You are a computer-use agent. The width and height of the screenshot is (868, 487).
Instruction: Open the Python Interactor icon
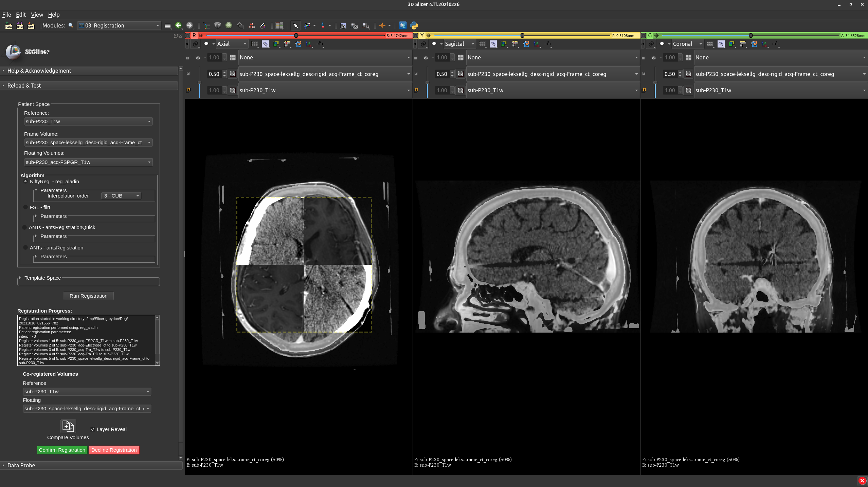414,25
